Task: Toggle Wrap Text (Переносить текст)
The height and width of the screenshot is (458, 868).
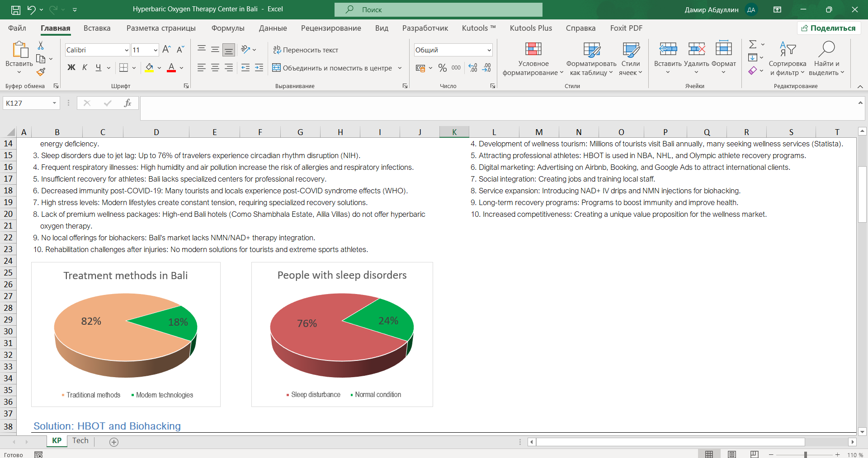Action: (x=306, y=50)
